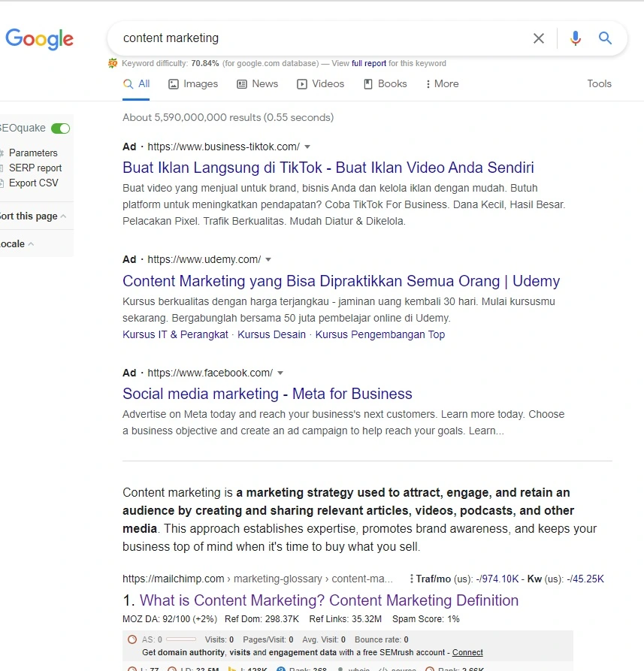Image resolution: width=644 pixels, height=671 pixels.
Task: Expand the Locale section
Action: pos(17,244)
